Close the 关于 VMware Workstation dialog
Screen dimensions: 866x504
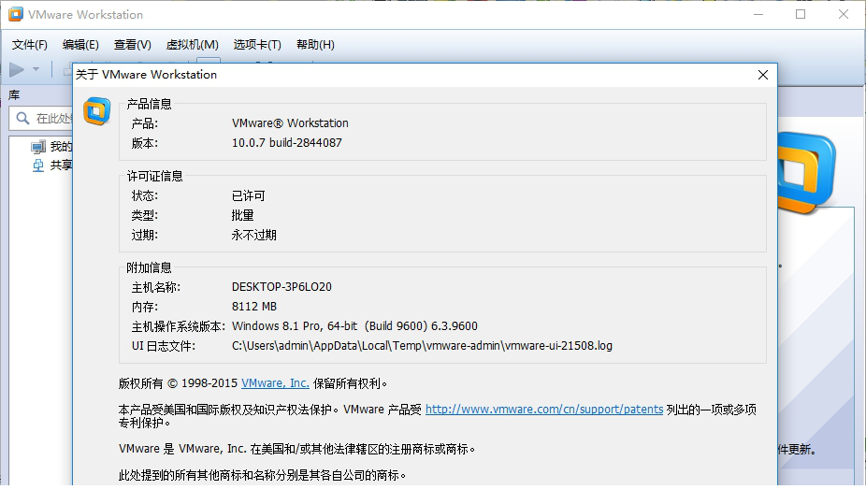763,75
